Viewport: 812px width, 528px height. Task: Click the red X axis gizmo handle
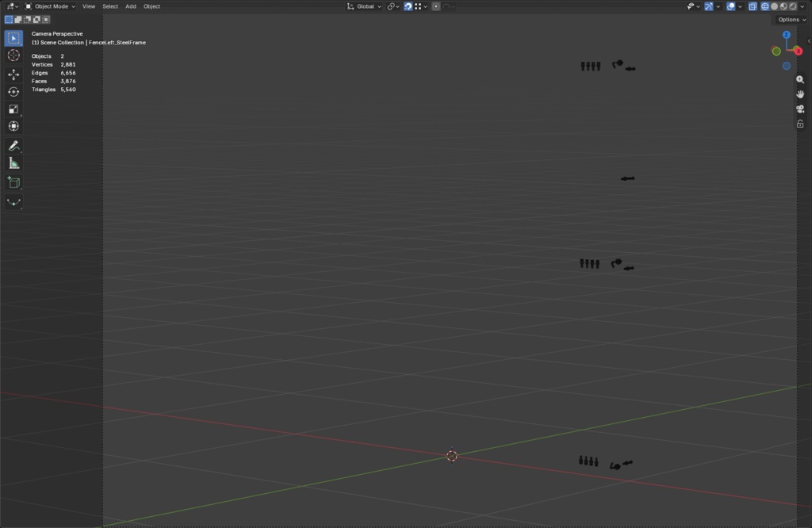[798, 51]
